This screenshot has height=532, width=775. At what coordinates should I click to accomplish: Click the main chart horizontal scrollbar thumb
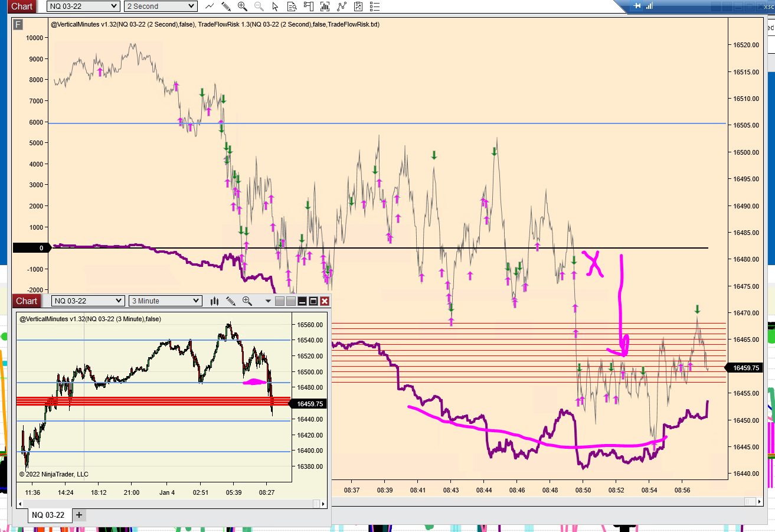tap(750, 502)
